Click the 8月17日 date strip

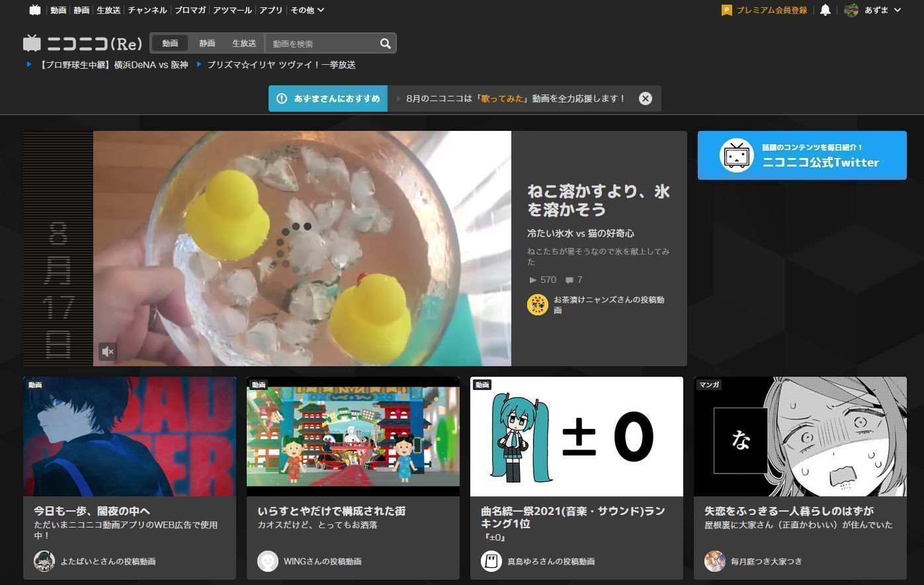pos(58,249)
